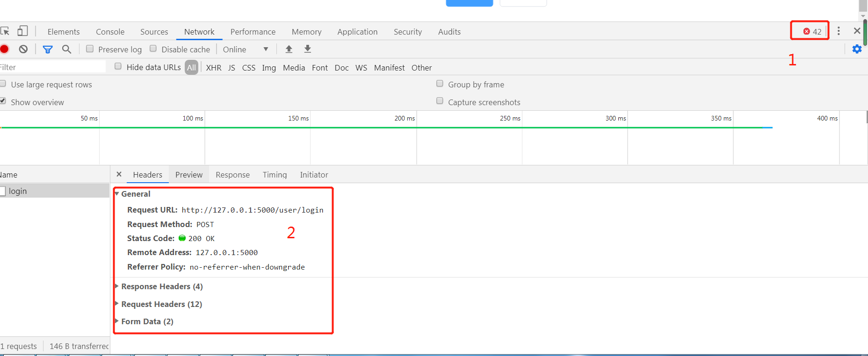Show the Initiator tab of request

point(314,175)
